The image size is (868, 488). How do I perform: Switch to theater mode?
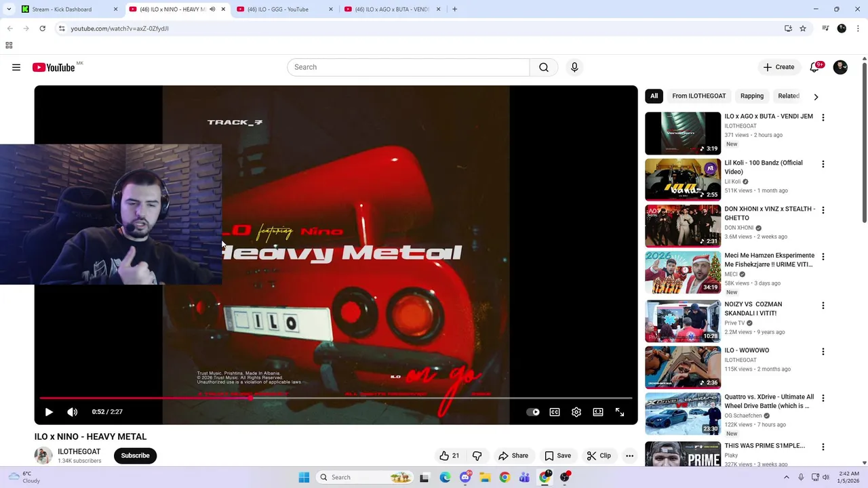(x=598, y=412)
